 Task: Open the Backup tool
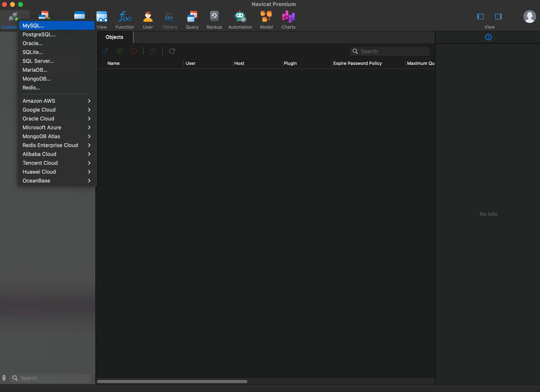coord(214,20)
